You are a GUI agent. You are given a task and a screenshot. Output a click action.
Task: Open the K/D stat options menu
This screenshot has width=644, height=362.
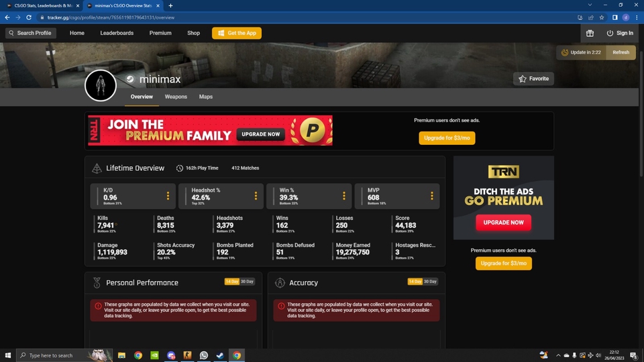point(168,196)
